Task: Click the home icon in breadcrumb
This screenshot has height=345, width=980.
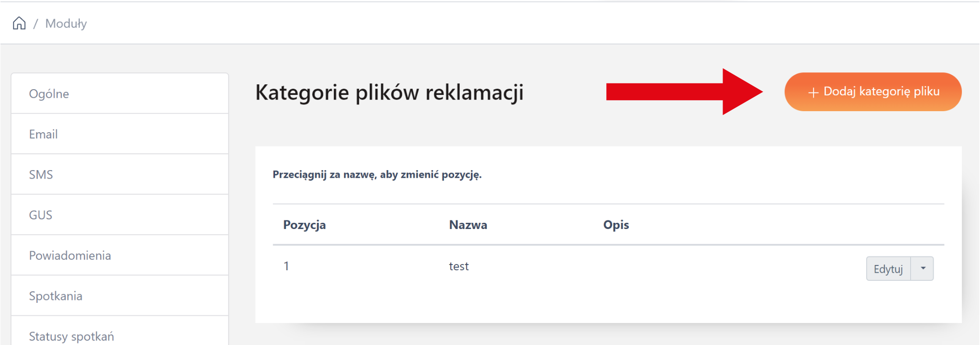Action: pyautogui.click(x=19, y=23)
